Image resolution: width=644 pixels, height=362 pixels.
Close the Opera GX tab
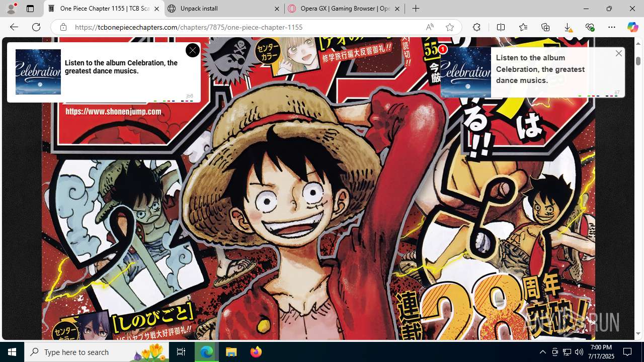[397, 9]
